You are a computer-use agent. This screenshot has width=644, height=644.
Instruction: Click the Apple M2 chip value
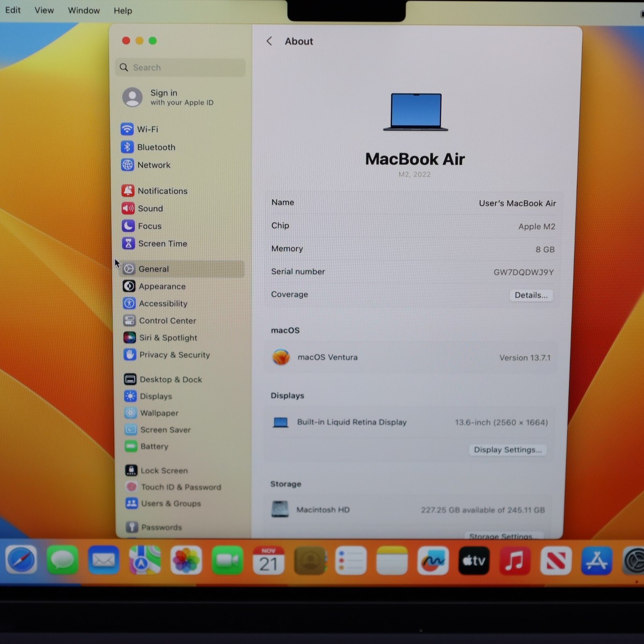pyautogui.click(x=537, y=226)
